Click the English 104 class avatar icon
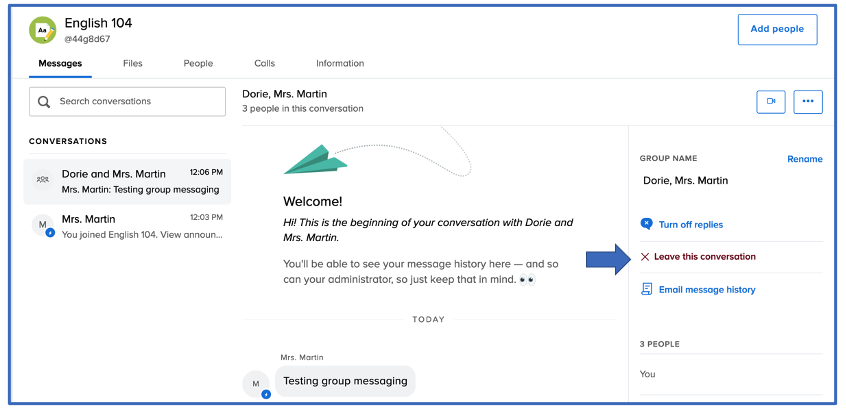Screen dimensions: 846x413 pyautogui.click(x=42, y=31)
